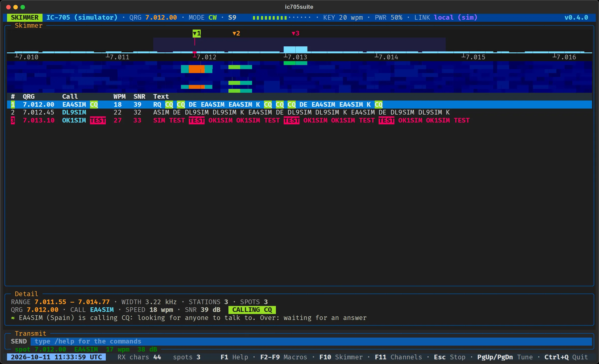The width and height of the screenshot is (599, 364).
Task: Click the light-blue spectrum peak at 7.013
Action: pos(295,49)
